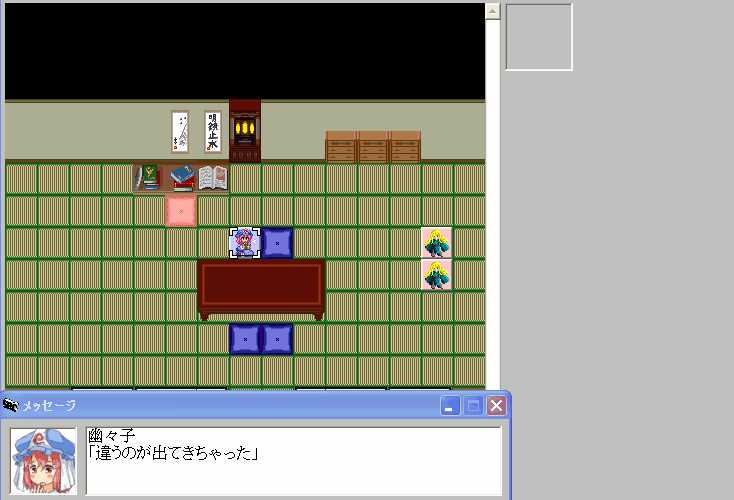Click the speaker name 幽々子
The image size is (734, 500).
click(x=111, y=435)
